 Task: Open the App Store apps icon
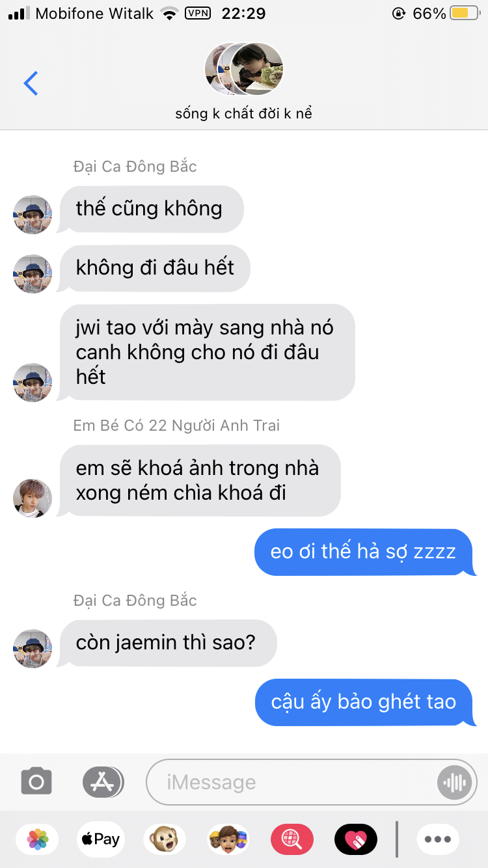pyautogui.click(x=103, y=781)
